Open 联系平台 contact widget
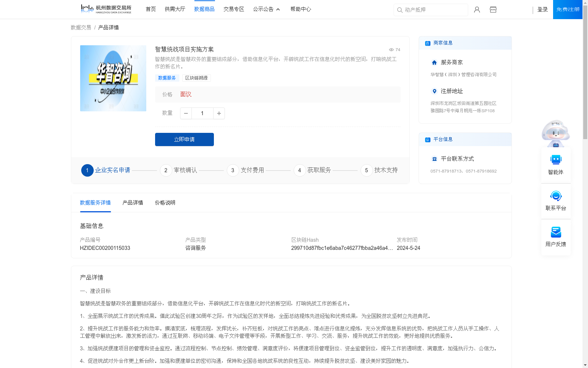This screenshot has width=588, height=368. click(x=556, y=201)
